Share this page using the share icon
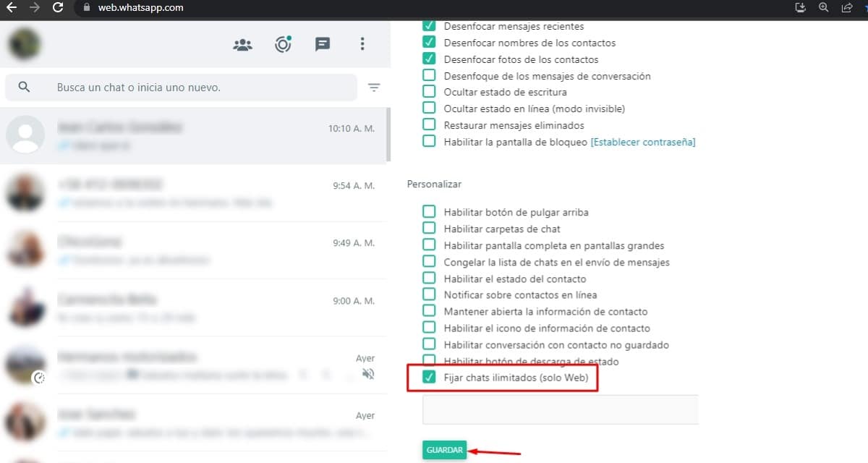Viewport: 868px width, 463px height. coord(846,8)
